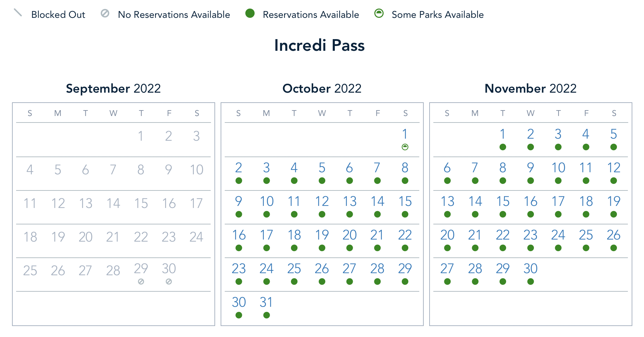Image resolution: width=644 pixels, height=337 pixels.
Task: Pick November 20 on the calendar
Action: 447,235
